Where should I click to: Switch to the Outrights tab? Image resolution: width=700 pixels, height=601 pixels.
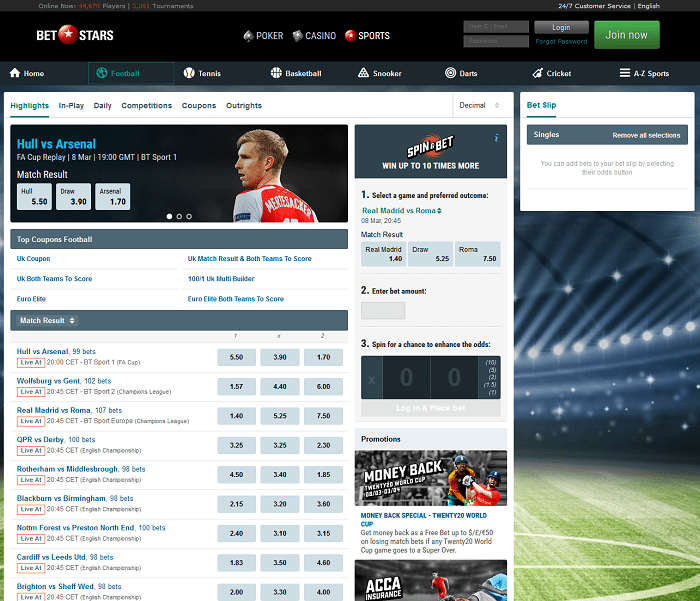pos(244,105)
